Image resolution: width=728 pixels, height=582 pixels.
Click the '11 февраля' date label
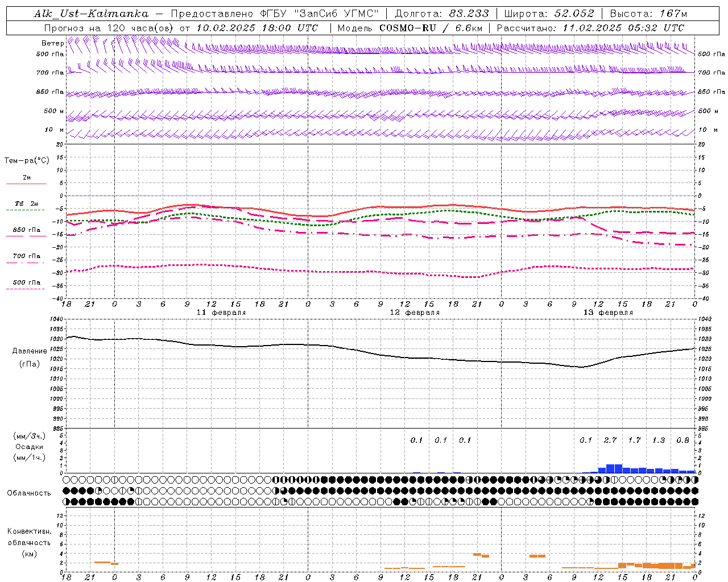221,313
